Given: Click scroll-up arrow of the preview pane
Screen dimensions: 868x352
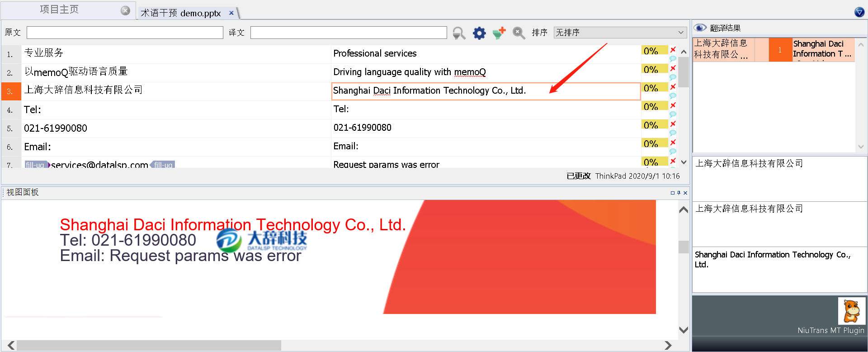Looking at the screenshot, I should point(684,209).
